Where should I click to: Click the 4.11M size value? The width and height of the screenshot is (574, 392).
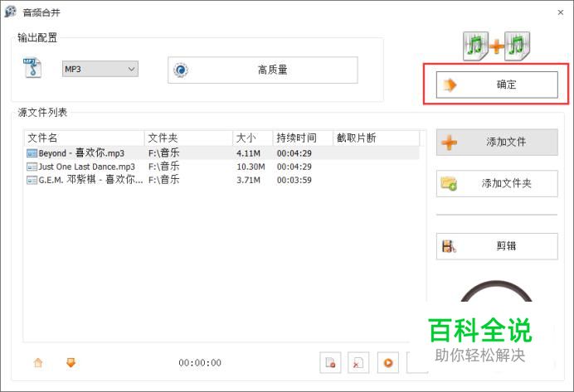[248, 153]
